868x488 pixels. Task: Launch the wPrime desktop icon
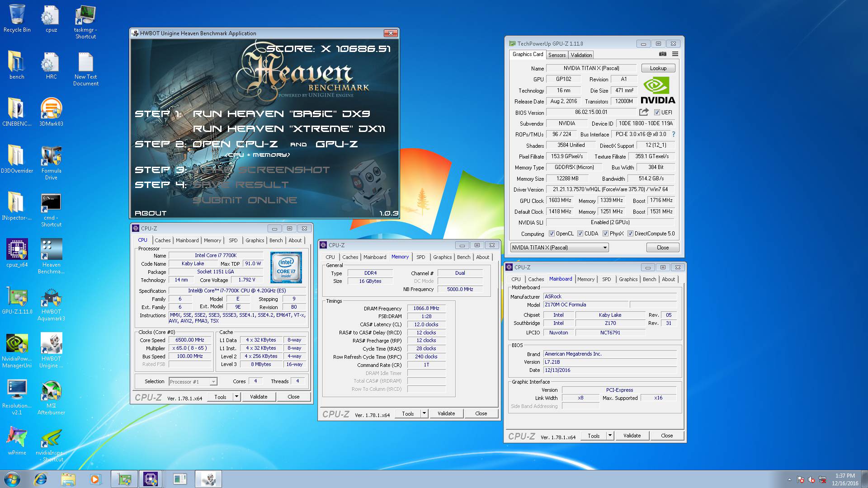tap(17, 441)
